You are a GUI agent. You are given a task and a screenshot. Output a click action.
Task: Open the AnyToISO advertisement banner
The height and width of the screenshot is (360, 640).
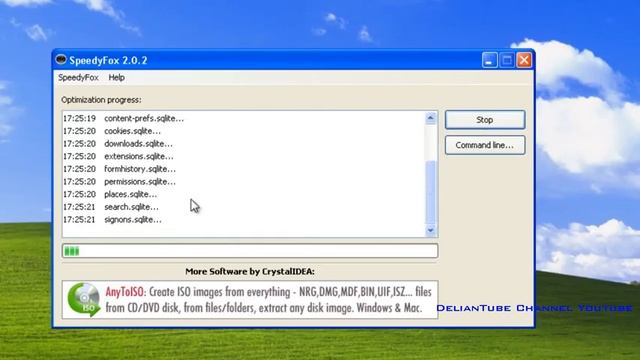pyautogui.click(x=250, y=300)
